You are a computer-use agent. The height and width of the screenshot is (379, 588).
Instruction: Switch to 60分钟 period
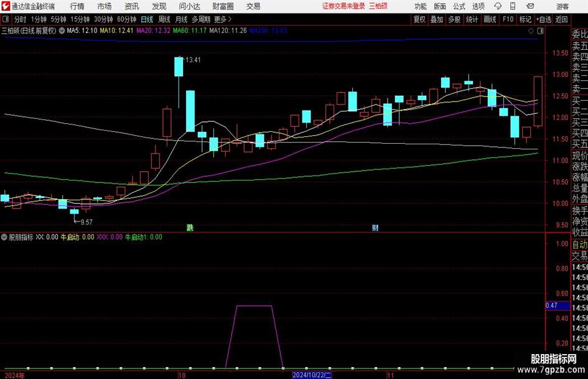tap(127, 19)
